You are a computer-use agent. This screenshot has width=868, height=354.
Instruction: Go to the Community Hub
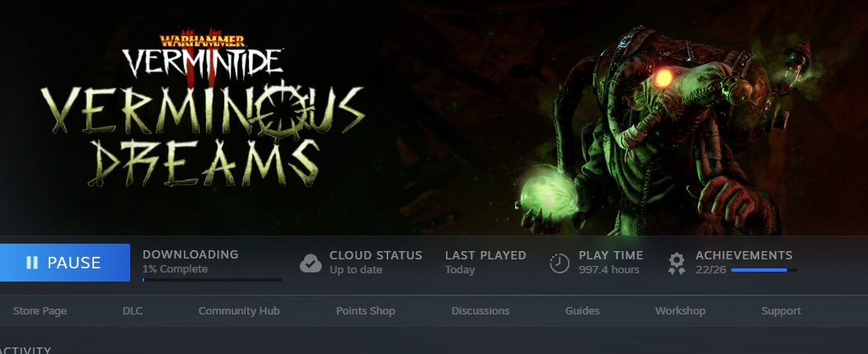[239, 311]
